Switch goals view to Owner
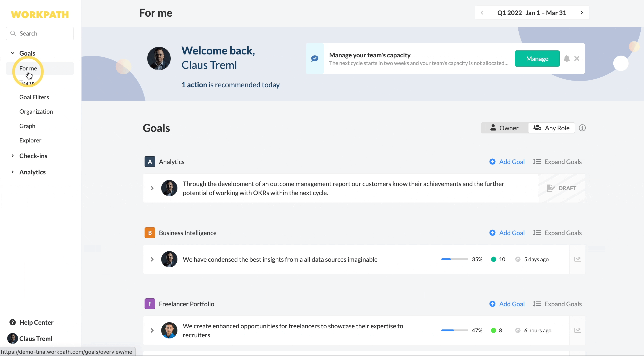 504,128
